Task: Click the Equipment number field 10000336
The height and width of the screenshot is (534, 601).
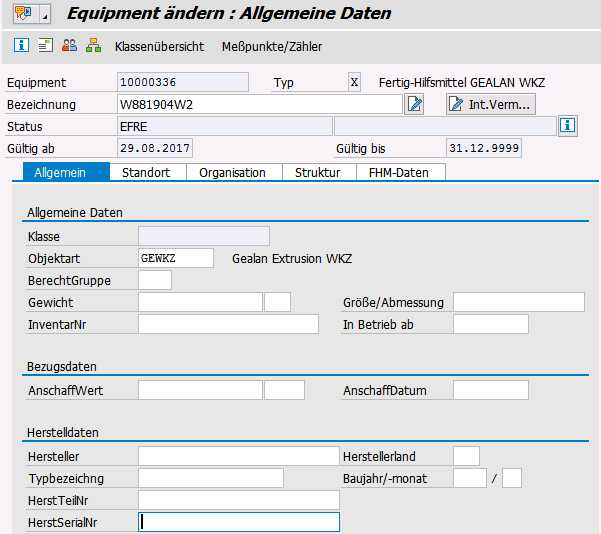Action: click(x=183, y=82)
